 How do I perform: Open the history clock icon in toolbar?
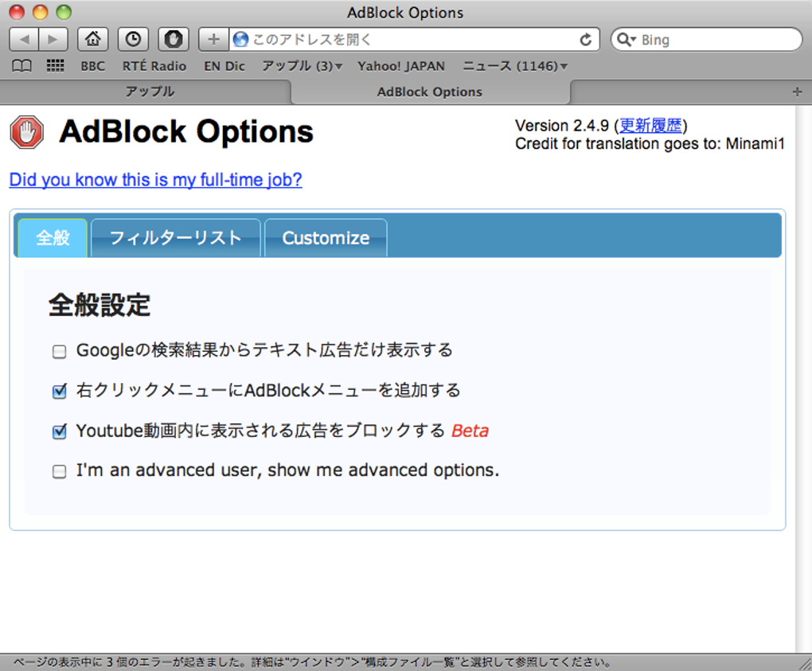pos(133,39)
